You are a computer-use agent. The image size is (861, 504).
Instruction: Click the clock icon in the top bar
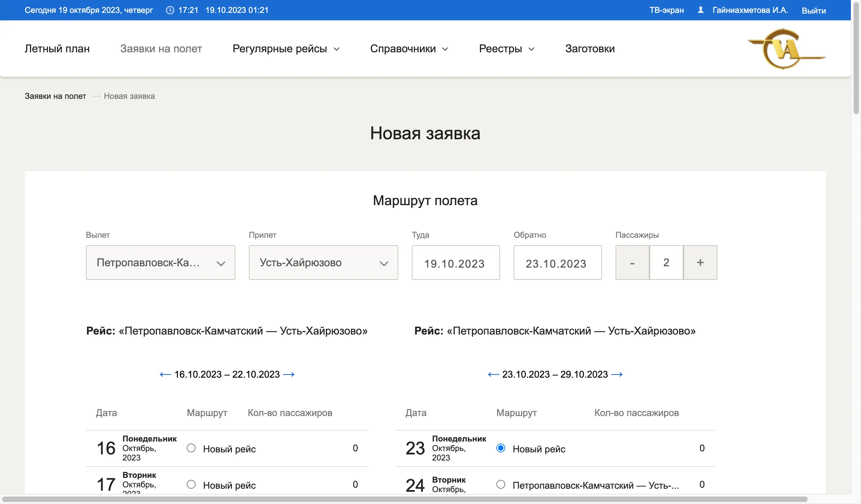pyautogui.click(x=170, y=10)
